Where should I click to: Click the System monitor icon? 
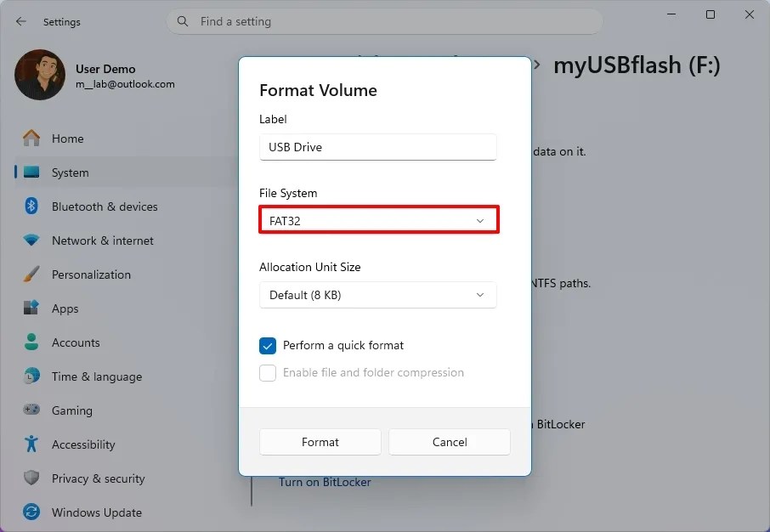click(31, 173)
